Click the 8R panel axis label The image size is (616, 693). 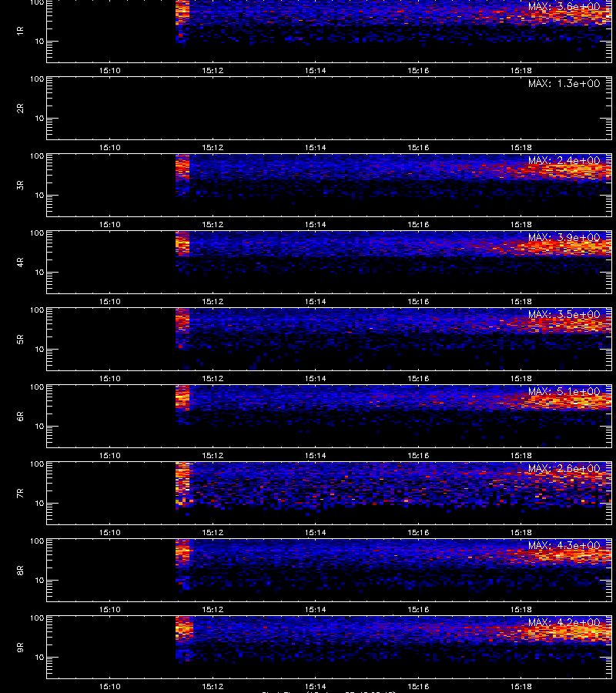tap(20, 570)
